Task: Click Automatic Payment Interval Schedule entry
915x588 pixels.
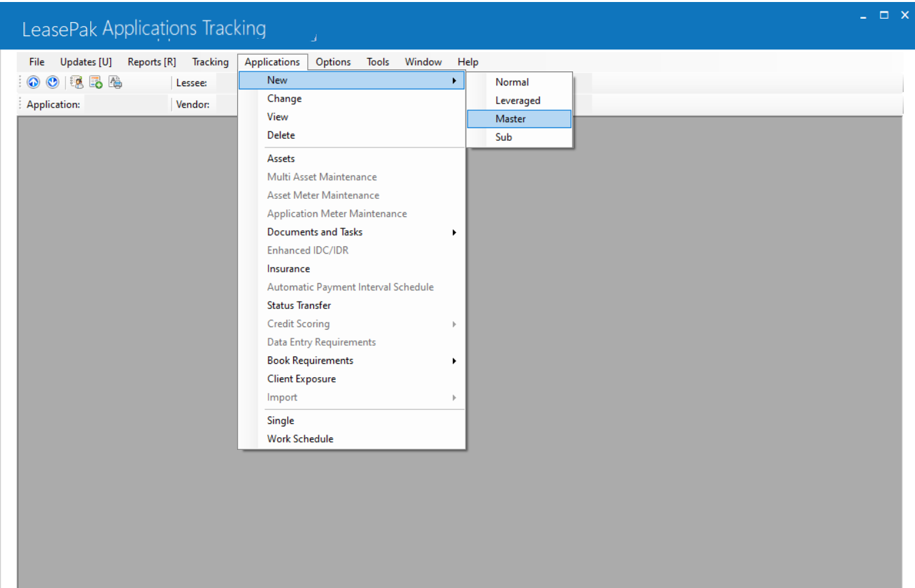Action: [352, 288]
